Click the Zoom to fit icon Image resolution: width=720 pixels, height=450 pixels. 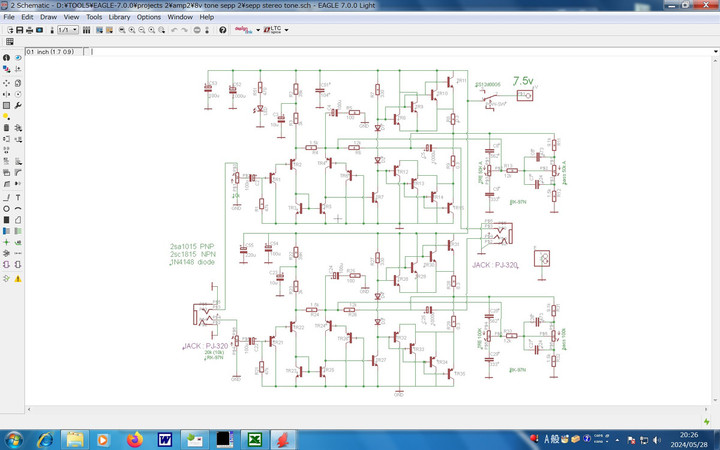pos(121,30)
